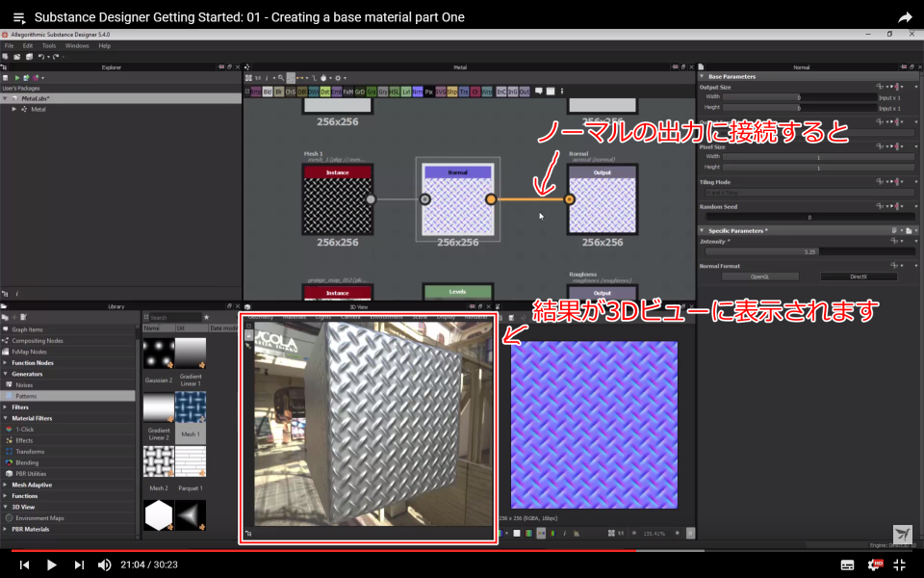Toggle the highlighted link display mode button
Screen dimensions: 924x578
[291, 78]
